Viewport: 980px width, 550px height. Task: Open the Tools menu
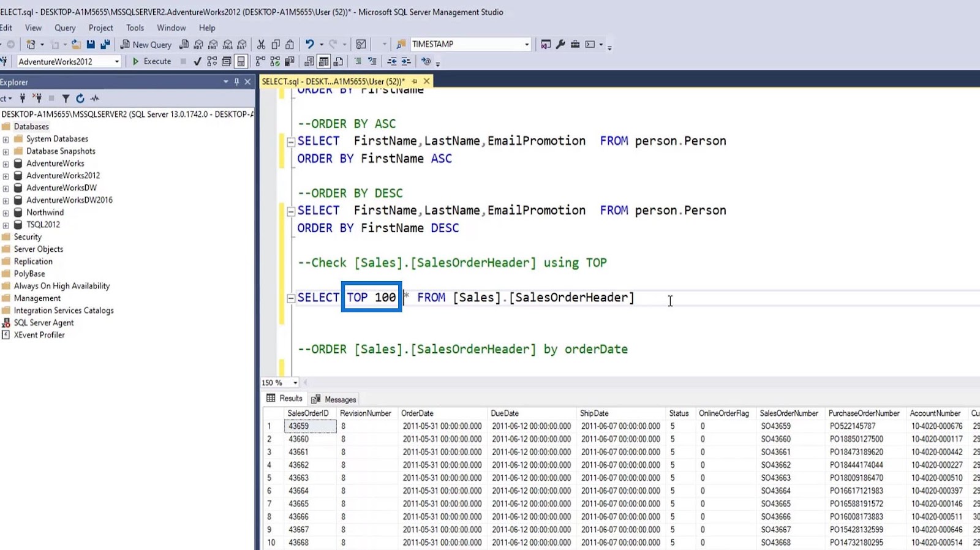pyautogui.click(x=135, y=28)
